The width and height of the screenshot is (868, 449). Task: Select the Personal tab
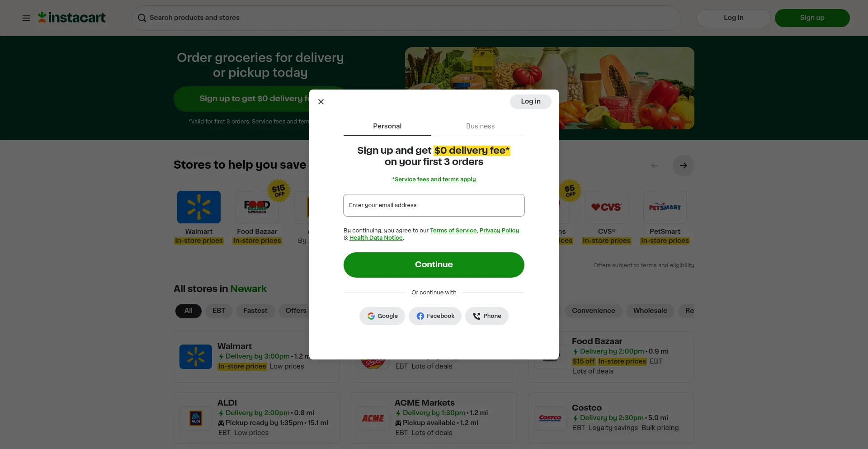(x=387, y=126)
